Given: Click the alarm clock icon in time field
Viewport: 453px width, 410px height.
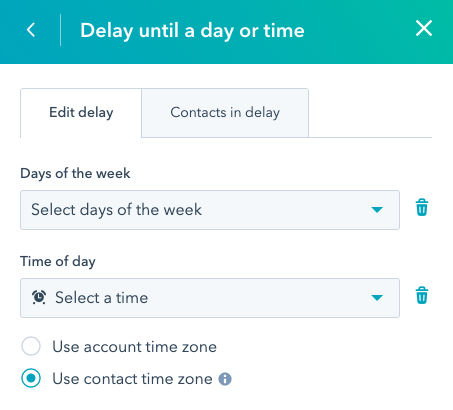Looking at the screenshot, I should [x=39, y=297].
